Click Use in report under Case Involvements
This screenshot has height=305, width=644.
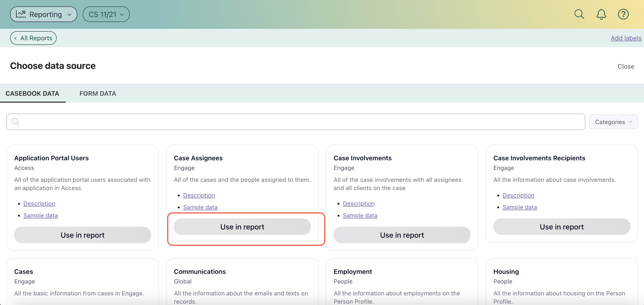(x=402, y=235)
